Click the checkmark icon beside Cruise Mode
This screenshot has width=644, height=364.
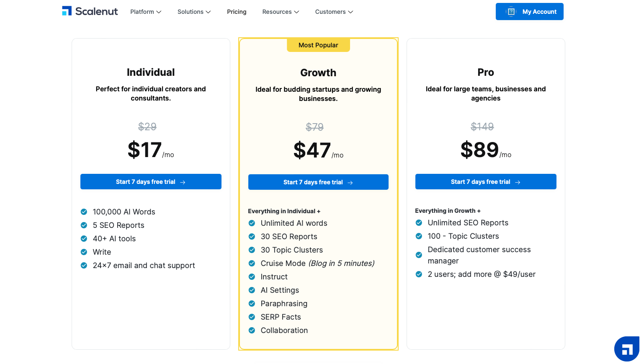pos(252,263)
